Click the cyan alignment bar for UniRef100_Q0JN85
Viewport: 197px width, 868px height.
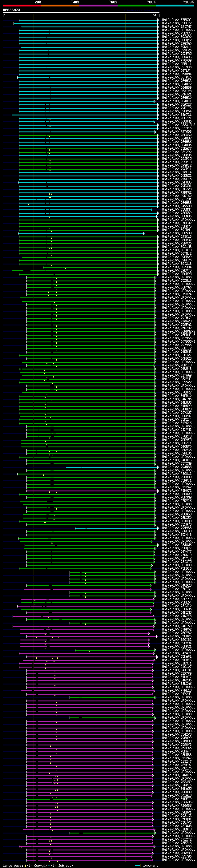point(112,467)
